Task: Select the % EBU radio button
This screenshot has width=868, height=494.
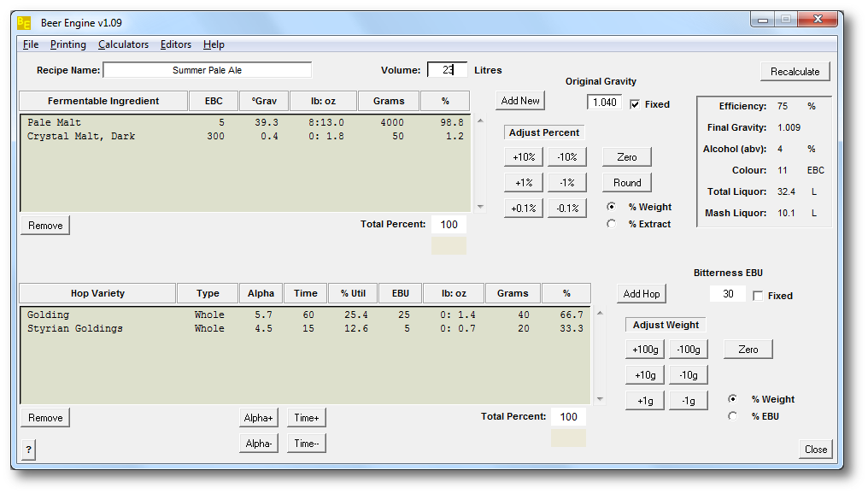Action: 733,416
